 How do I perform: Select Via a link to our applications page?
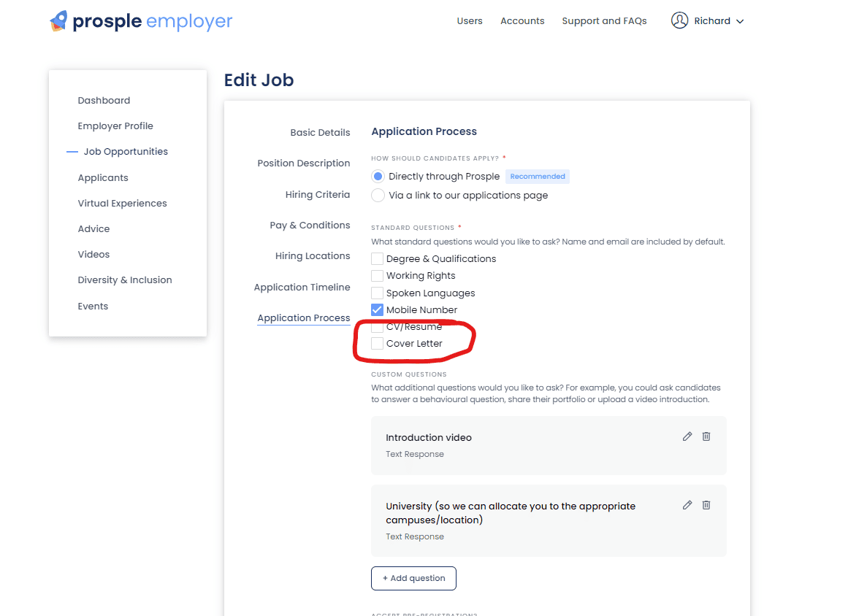click(x=378, y=196)
